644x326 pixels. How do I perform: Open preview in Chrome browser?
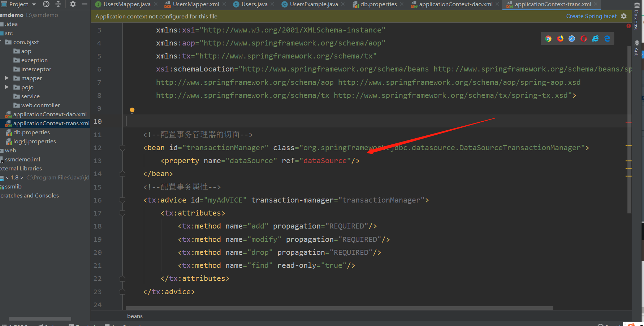[548, 39]
